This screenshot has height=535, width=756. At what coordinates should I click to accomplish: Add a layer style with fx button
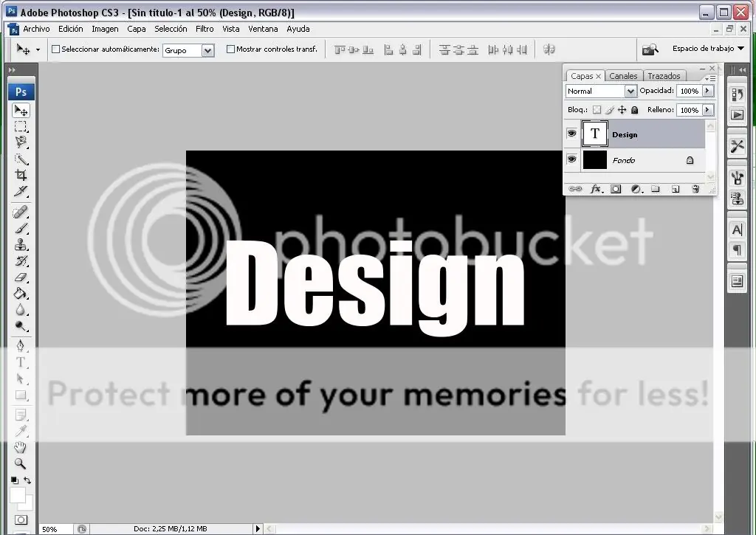pyautogui.click(x=596, y=190)
